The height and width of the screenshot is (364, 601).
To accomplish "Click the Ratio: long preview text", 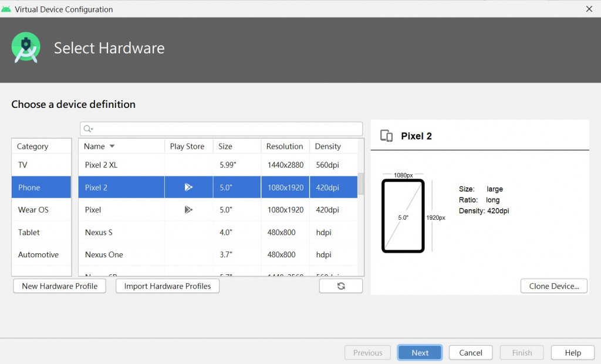I will [479, 200].
